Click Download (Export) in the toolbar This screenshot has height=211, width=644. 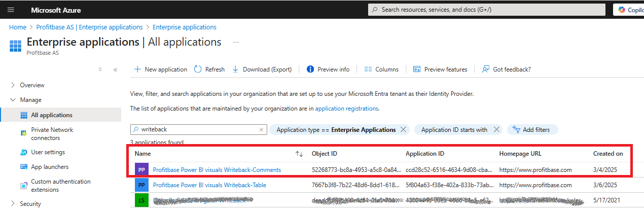coord(262,69)
